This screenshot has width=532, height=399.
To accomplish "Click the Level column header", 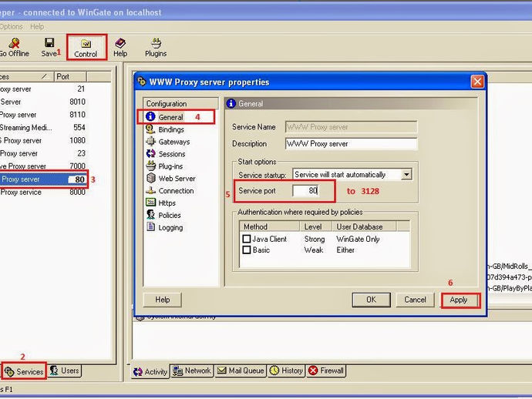I will pos(316,226).
